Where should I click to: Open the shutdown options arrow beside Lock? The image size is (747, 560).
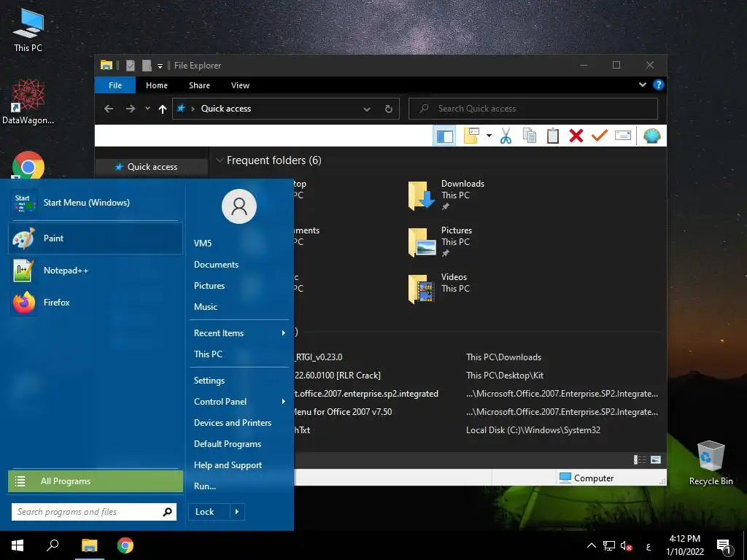(237, 512)
